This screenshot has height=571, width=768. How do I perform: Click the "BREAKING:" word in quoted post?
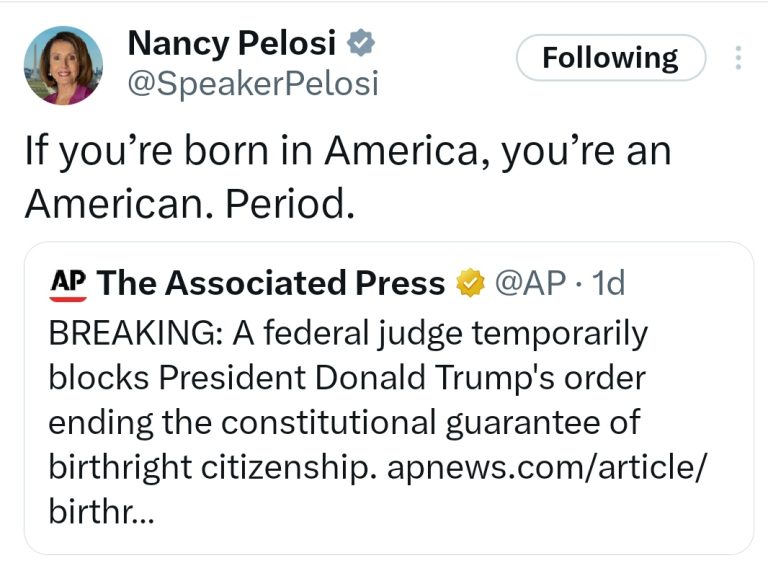pyautogui.click(x=135, y=332)
